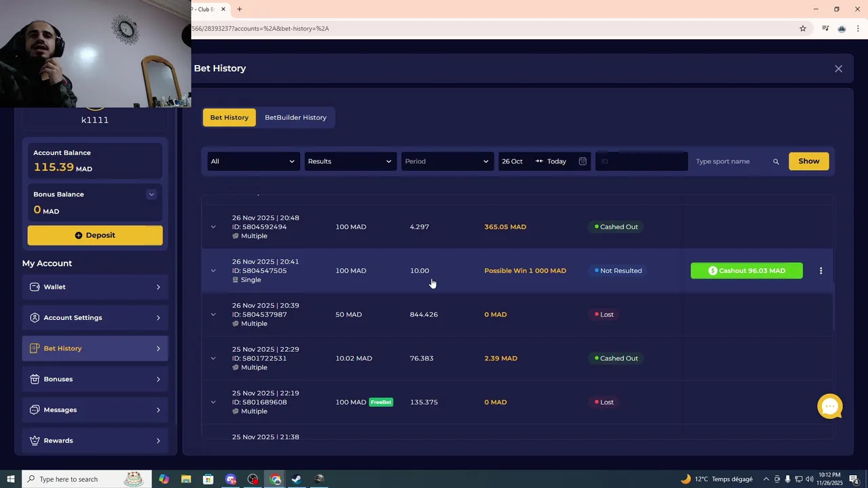Click the bet ID search field
This screenshot has width=868, height=488.
coord(642,161)
